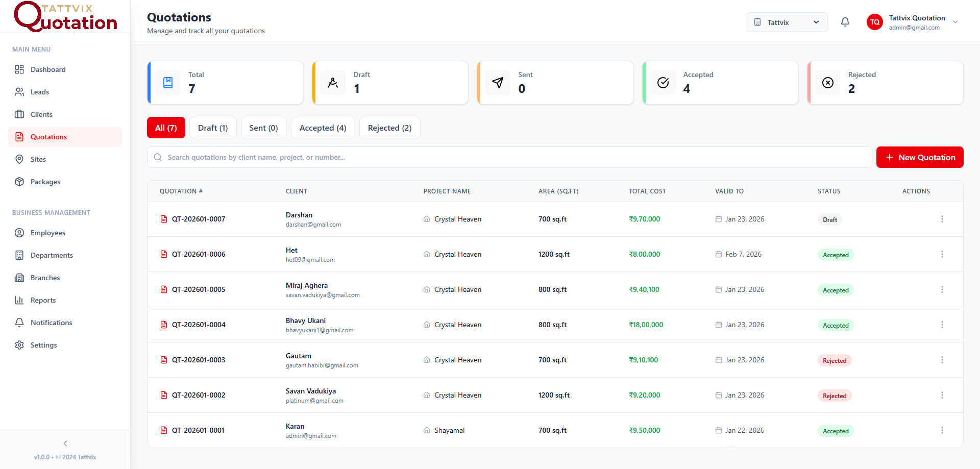Select the Leads section icon
Screen dimensions: 980x469
tap(19, 92)
